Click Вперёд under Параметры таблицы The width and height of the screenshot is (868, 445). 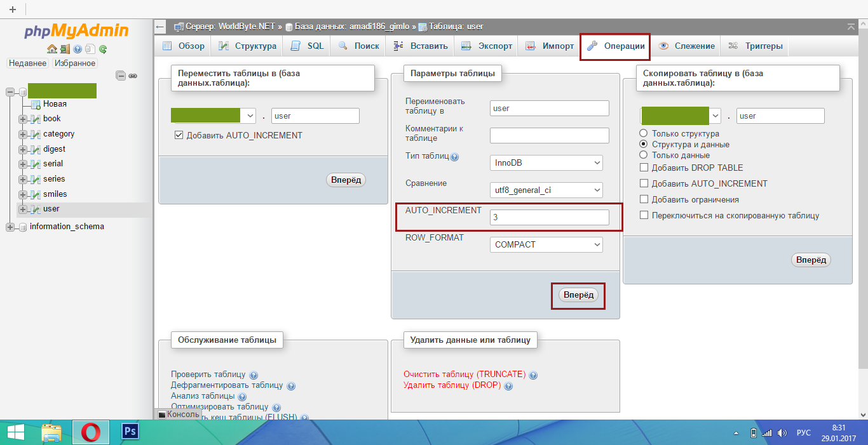pos(578,295)
